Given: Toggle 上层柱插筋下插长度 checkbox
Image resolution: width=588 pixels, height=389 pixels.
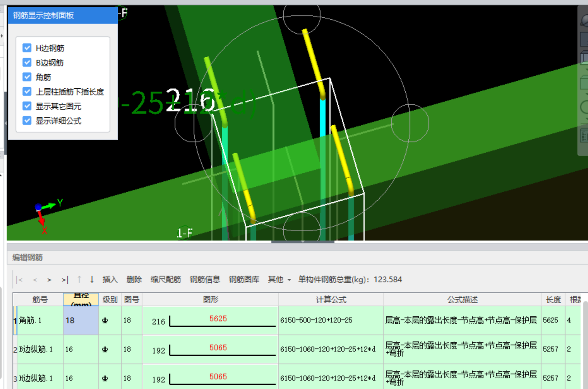Looking at the screenshot, I should pos(27,92).
